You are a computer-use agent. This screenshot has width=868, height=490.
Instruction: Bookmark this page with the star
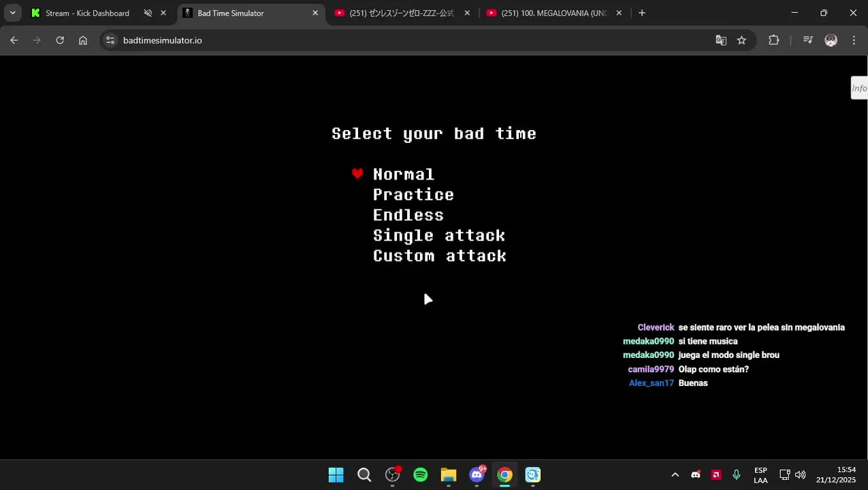pyautogui.click(x=742, y=40)
